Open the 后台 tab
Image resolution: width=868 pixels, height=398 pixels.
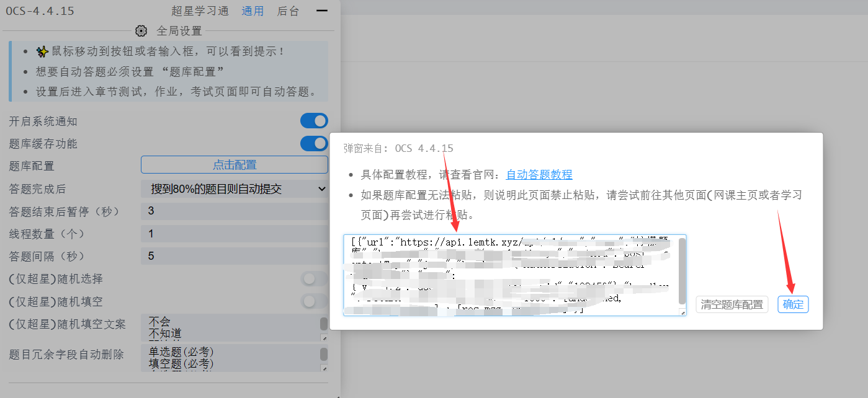point(288,11)
